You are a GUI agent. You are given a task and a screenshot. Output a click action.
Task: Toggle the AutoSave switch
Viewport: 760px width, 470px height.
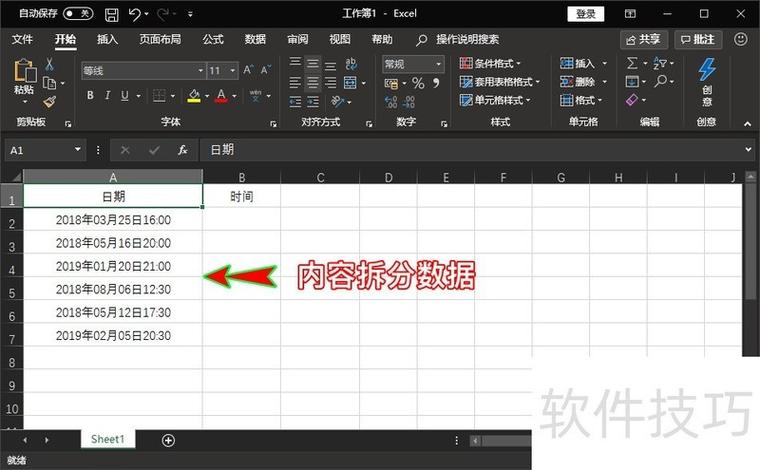coord(78,14)
